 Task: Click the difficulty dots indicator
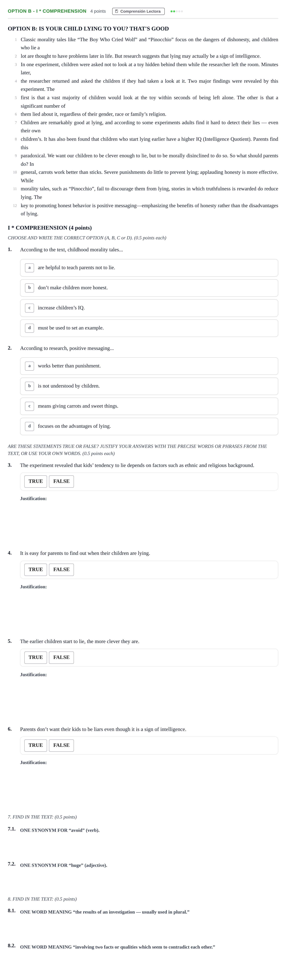point(177,11)
